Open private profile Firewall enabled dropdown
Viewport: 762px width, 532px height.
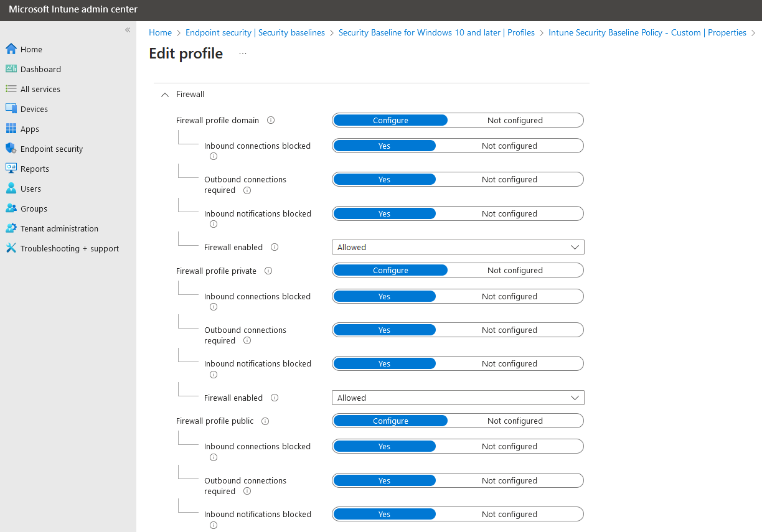pyautogui.click(x=458, y=398)
